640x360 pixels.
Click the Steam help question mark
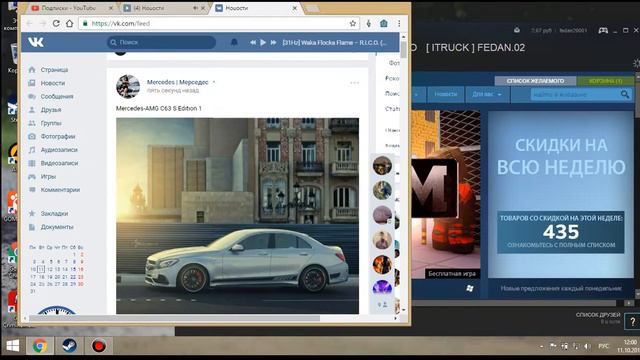[633, 322]
